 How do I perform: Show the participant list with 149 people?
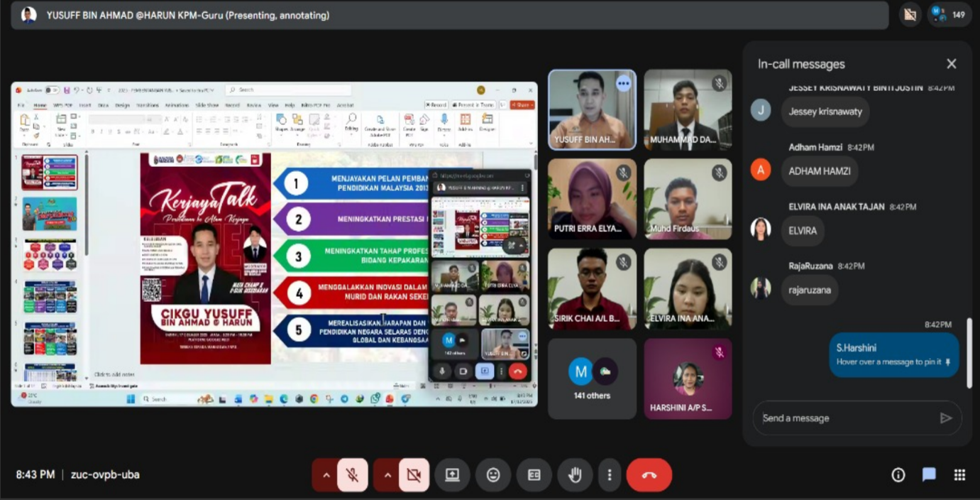pos(949,14)
